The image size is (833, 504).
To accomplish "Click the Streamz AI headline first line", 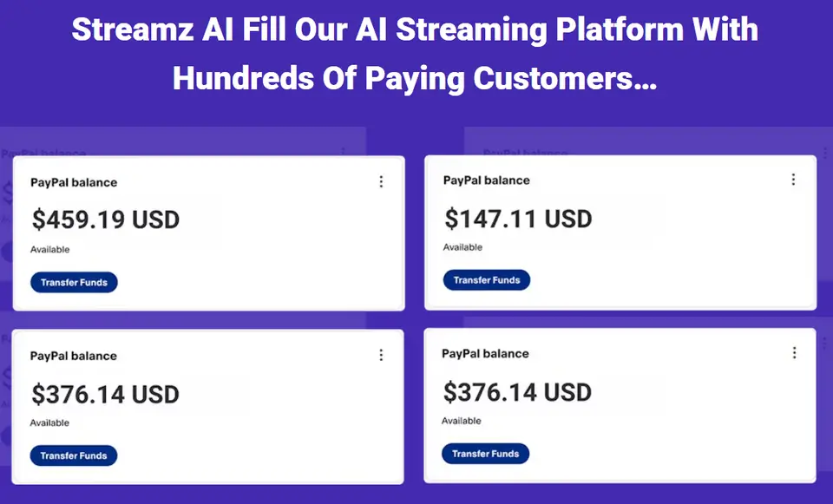I will (415, 29).
